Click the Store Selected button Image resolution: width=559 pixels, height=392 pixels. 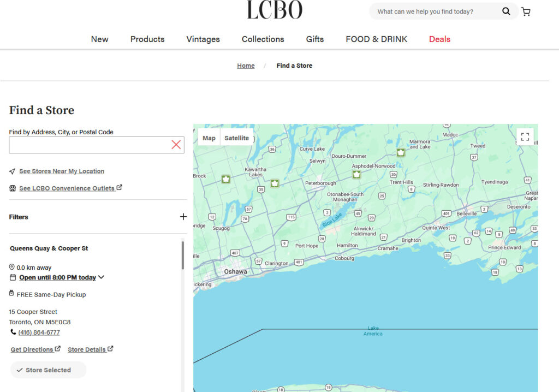(48, 370)
